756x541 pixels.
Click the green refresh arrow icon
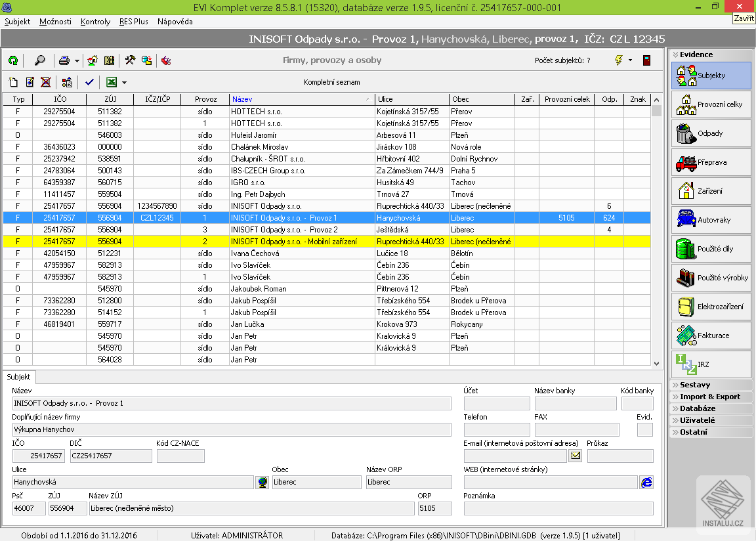(x=14, y=60)
